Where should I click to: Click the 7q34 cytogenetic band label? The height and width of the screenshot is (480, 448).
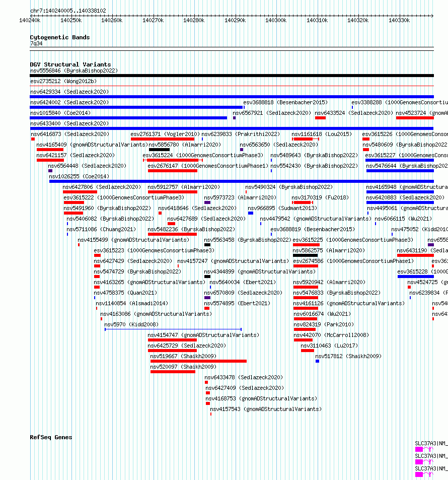(x=36, y=43)
